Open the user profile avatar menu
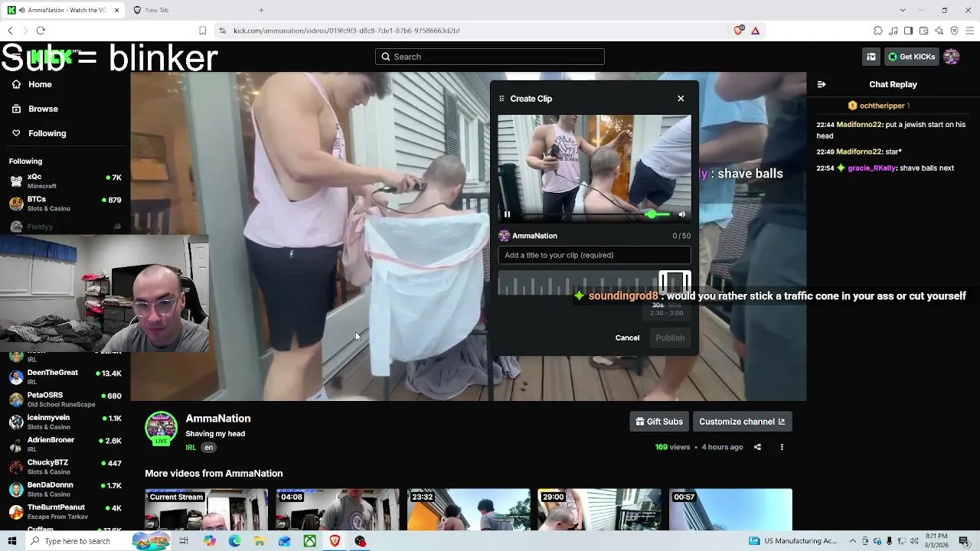The width and height of the screenshot is (980, 551). click(952, 57)
